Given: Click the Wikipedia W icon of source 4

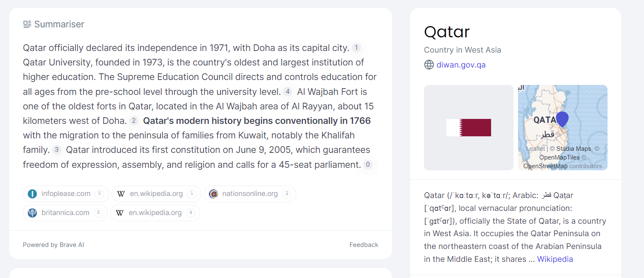Looking at the screenshot, I should point(120,213).
